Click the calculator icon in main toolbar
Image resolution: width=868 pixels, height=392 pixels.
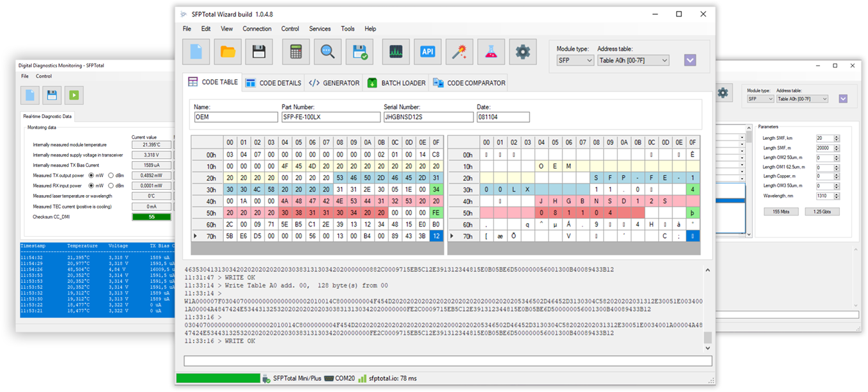[296, 53]
